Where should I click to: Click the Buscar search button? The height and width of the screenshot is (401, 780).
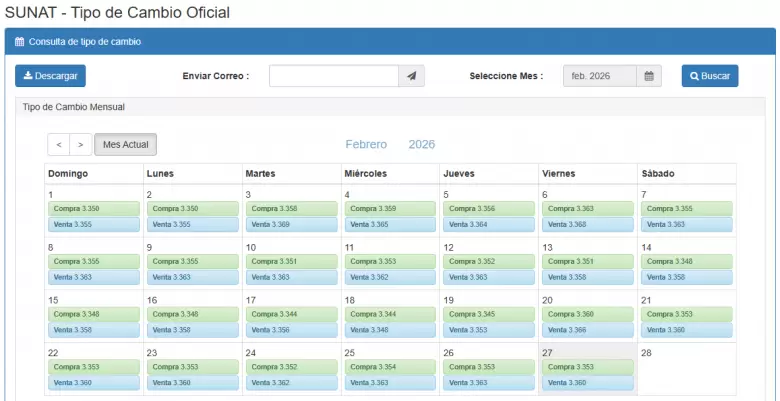pyautogui.click(x=710, y=76)
